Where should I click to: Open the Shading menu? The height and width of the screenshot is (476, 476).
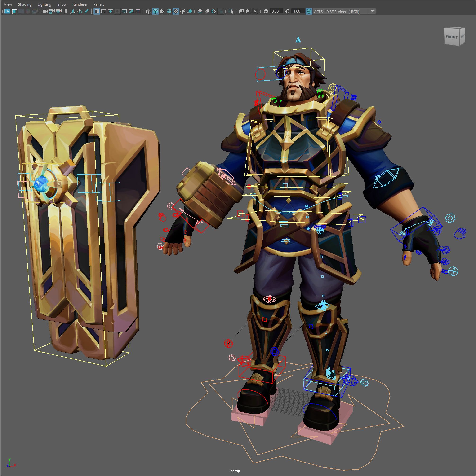(25, 4)
